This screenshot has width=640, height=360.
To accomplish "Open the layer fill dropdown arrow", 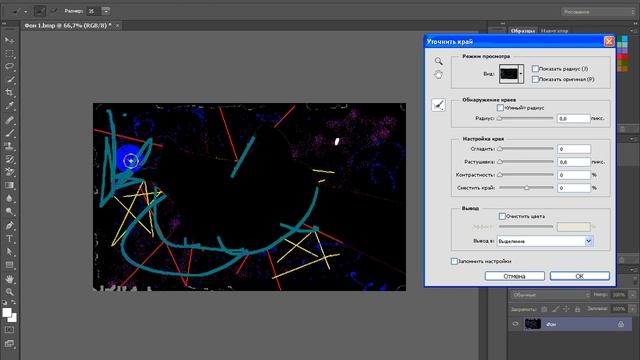I will point(632,309).
